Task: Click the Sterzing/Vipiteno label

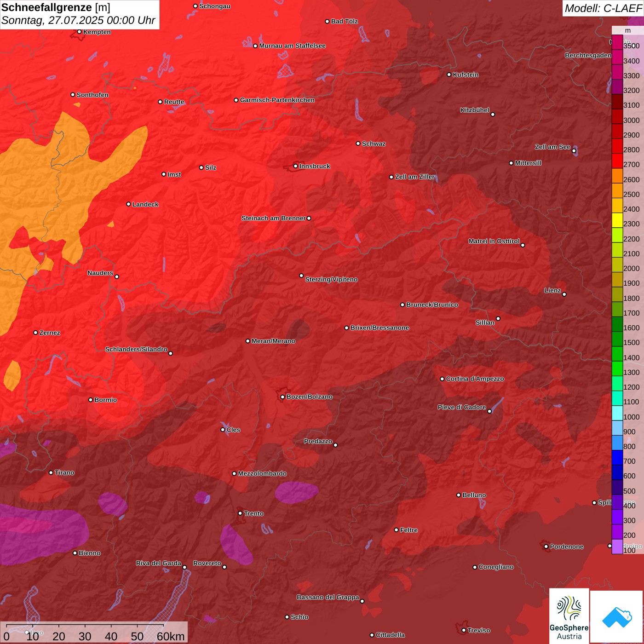Action: coord(332,280)
